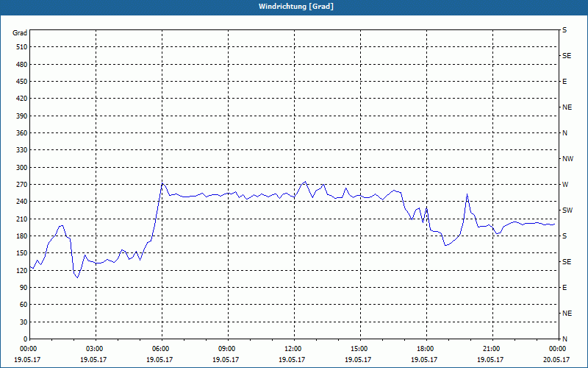The height and width of the screenshot is (368, 588).
Task: Click the 'Grad' y-axis unit label
Action: (20, 33)
